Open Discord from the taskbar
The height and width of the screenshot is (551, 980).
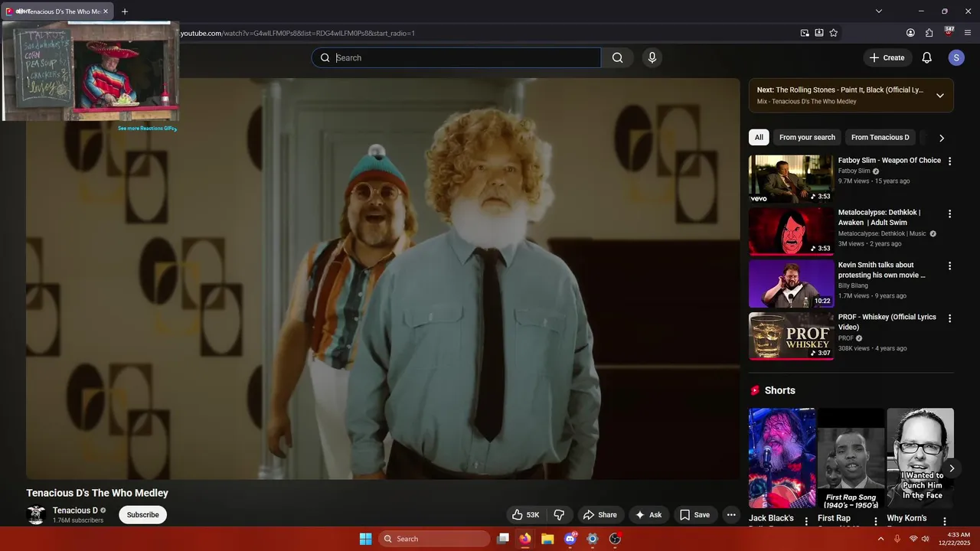coord(570,539)
